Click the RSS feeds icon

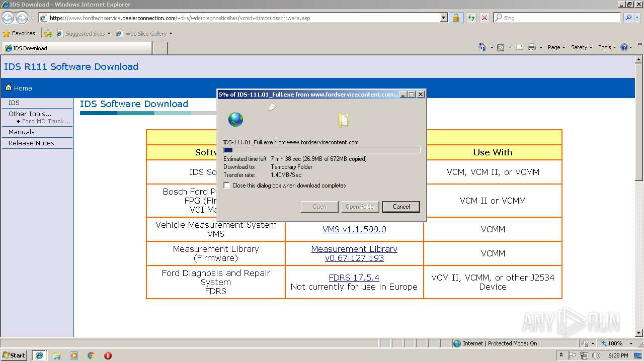(x=501, y=47)
